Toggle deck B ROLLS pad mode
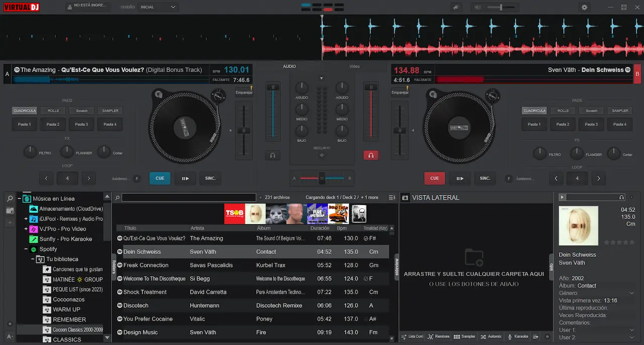Screen dimensions: 644x345 (563, 111)
